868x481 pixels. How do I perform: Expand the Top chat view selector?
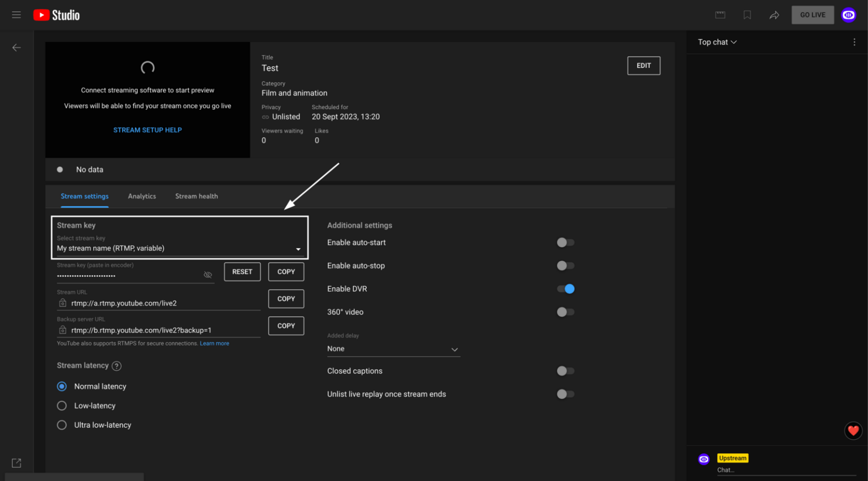pos(716,42)
